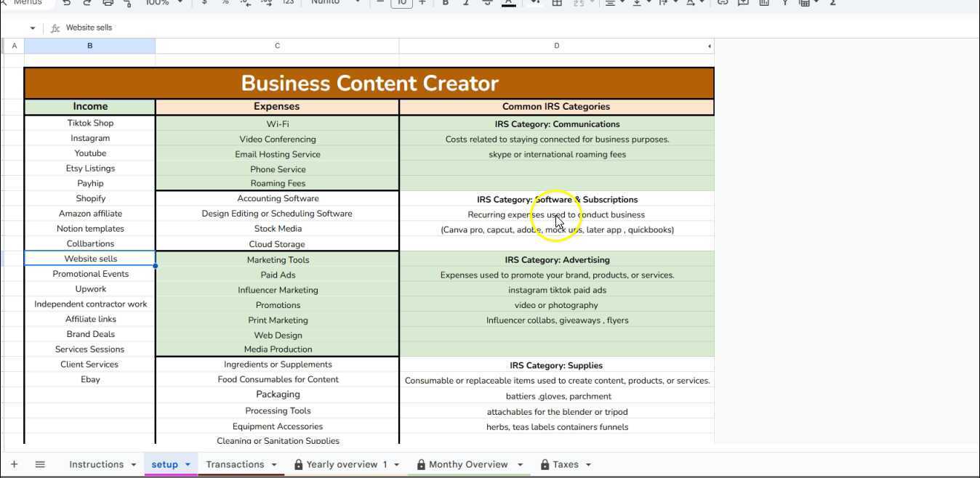This screenshot has height=478, width=980.
Task: Select the Tiktok Shop income cell
Action: point(90,123)
